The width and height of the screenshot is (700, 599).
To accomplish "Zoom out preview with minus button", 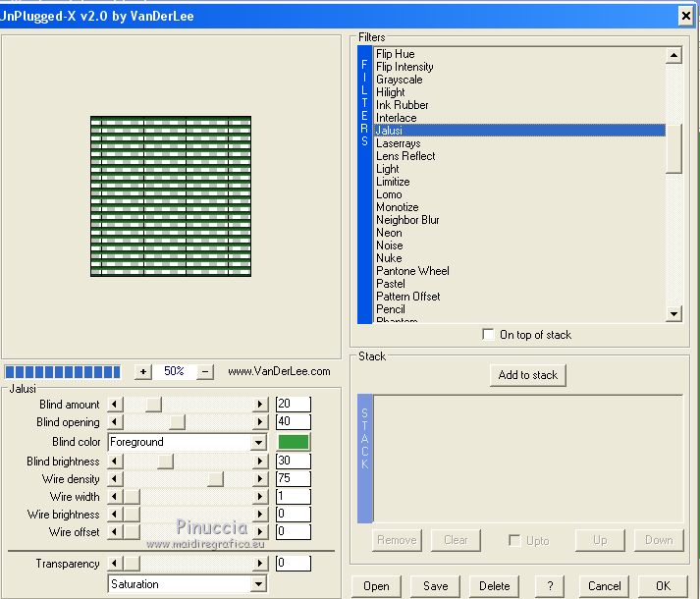I will pyautogui.click(x=205, y=371).
